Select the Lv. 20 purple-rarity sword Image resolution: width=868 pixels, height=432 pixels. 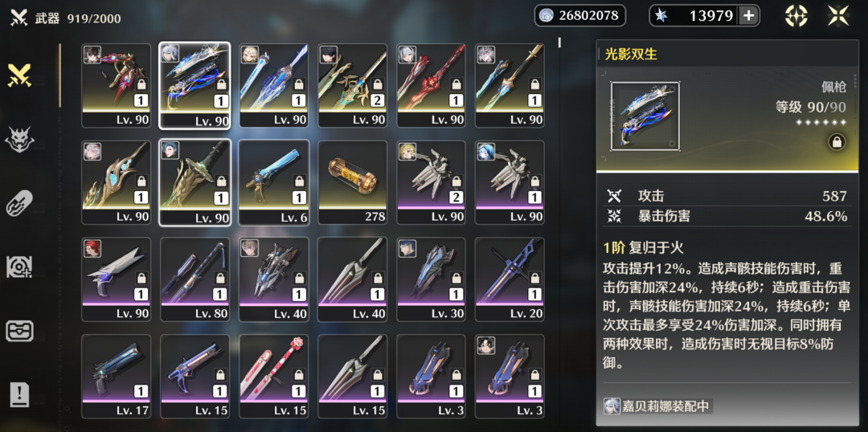pyautogui.click(x=510, y=279)
